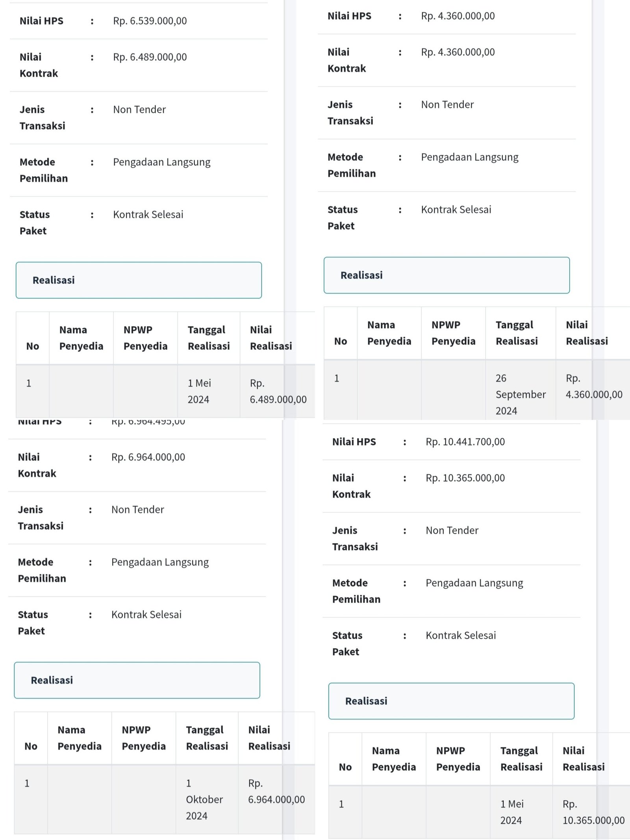Click Nilai Realisasi cell showing Rp. 6.489.000,00

278,391
